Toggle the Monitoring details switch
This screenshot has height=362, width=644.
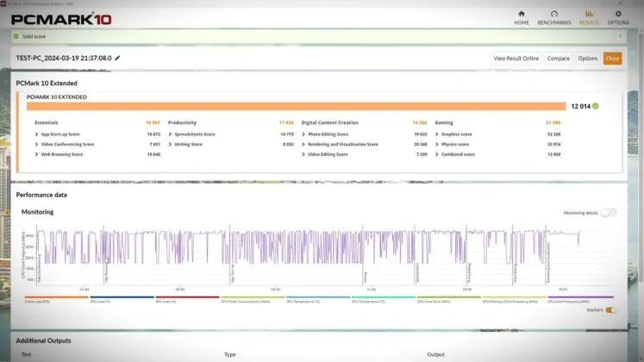coord(609,213)
